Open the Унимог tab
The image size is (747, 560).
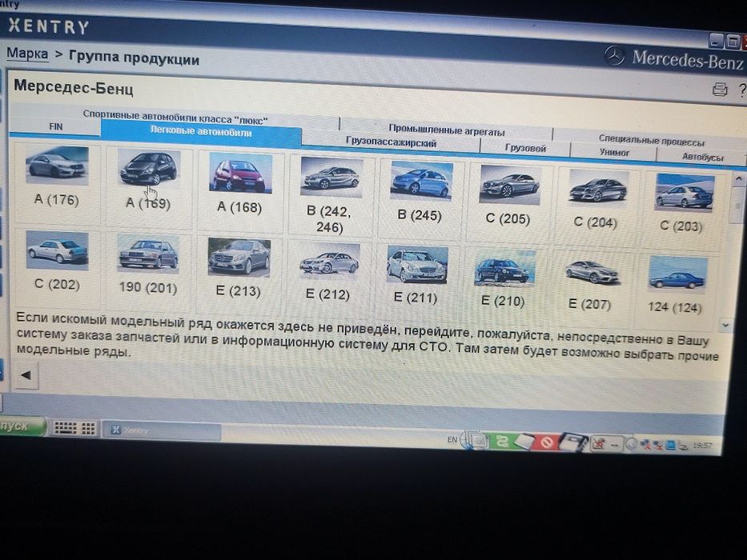click(614, 152)
